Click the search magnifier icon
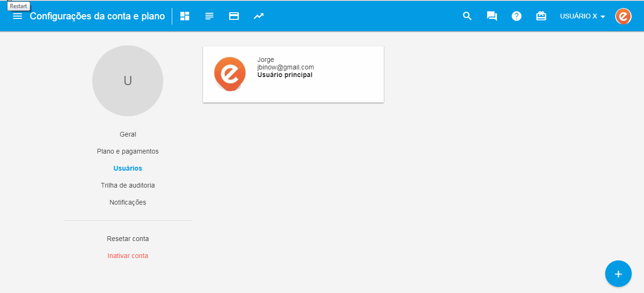This screenshot has width=644, height=293. pyautogui.click(x=467, y=16)
